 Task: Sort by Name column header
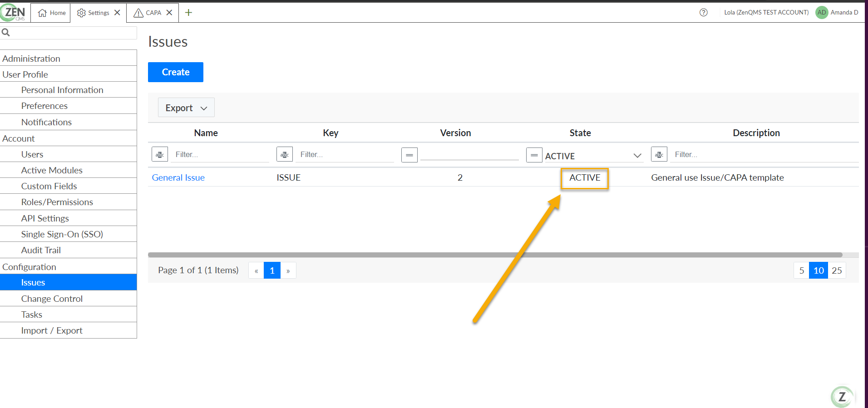[x=206, y=133]
